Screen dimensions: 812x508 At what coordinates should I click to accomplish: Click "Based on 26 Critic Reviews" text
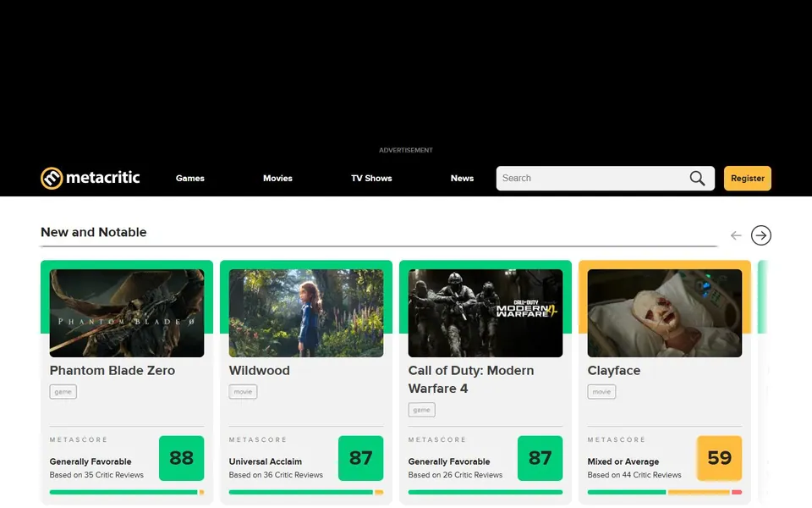pos(455,475)
